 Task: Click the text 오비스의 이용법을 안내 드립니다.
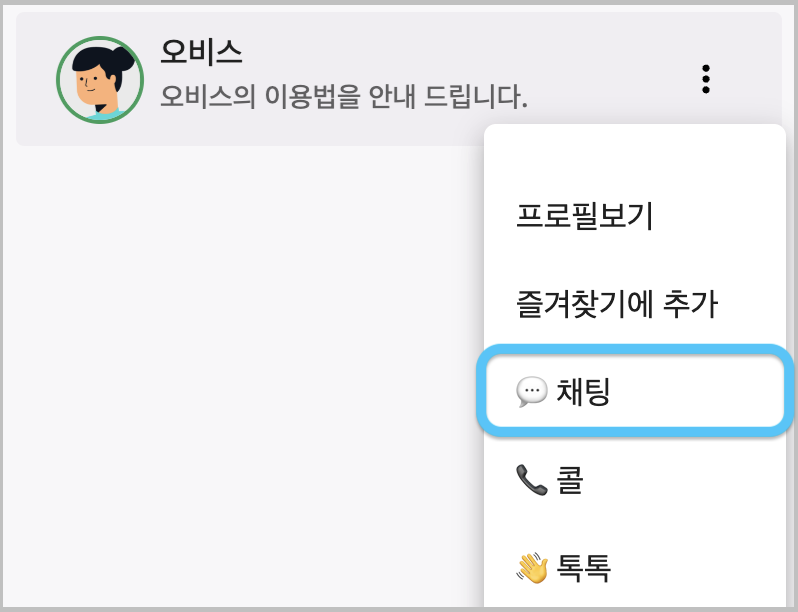click(344, 96)
